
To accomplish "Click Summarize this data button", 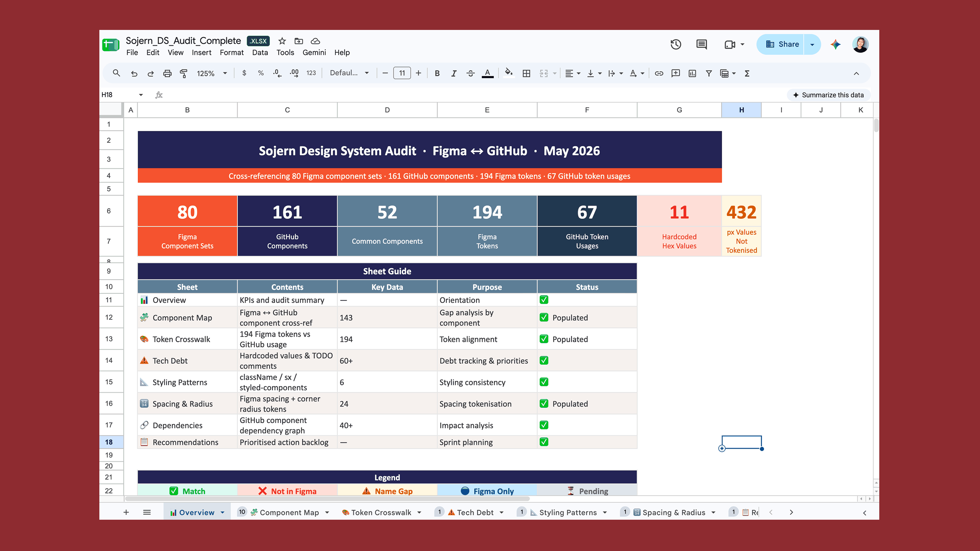I will [828, 95].
